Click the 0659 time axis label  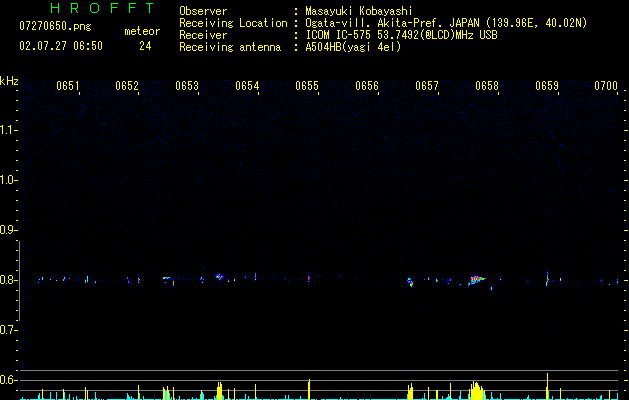[547, 86]
